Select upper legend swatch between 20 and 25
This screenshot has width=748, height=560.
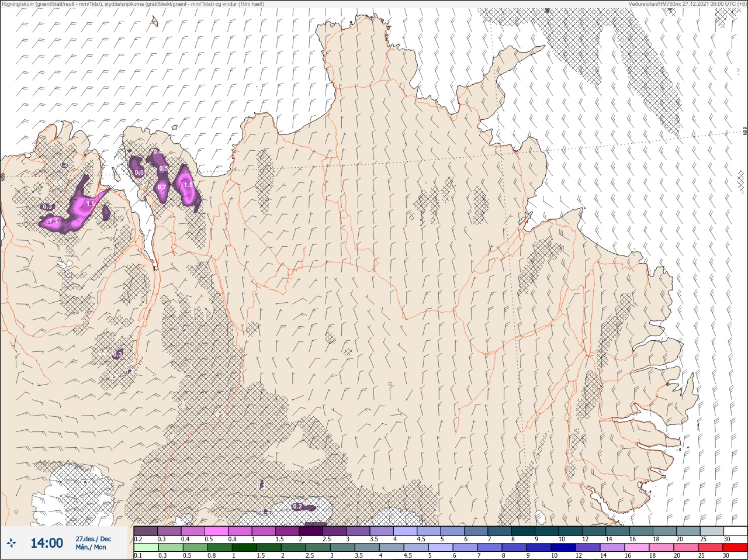[689, 531]
